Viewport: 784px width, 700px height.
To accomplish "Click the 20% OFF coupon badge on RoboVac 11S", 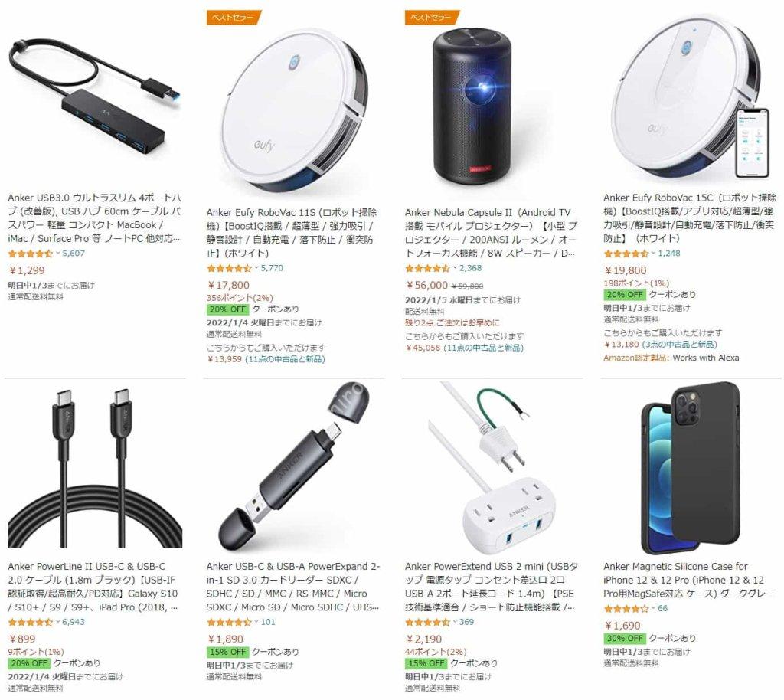I will click(x=227, y=309).
